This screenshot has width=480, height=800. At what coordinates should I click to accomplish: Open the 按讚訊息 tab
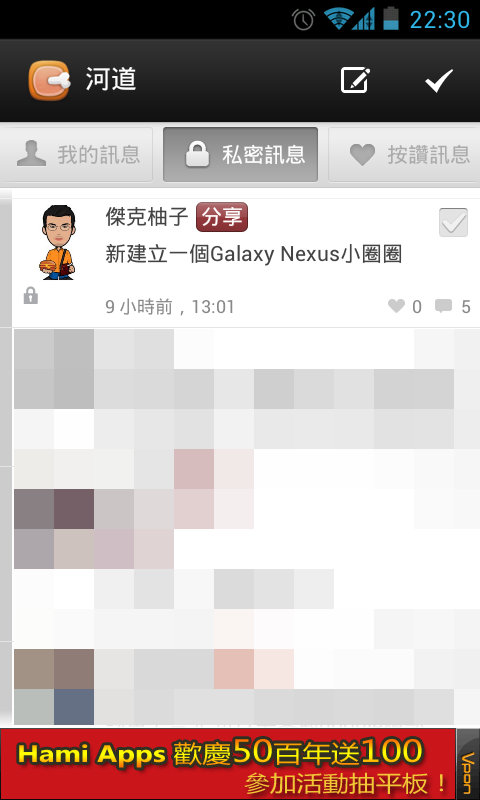coord(404,155)
